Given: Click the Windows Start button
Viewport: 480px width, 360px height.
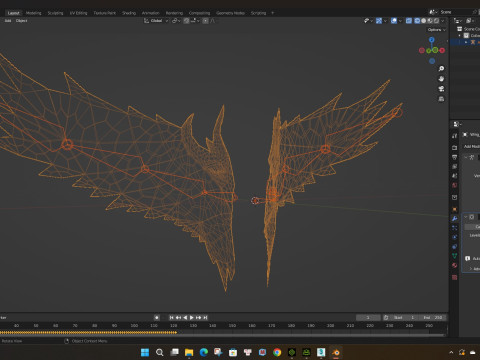Looking at the screenshot, I should click(x=145, y=352).
